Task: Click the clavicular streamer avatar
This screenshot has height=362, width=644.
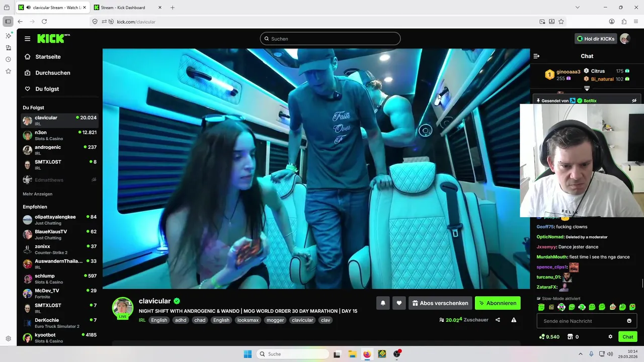Action: pos(123,308)
